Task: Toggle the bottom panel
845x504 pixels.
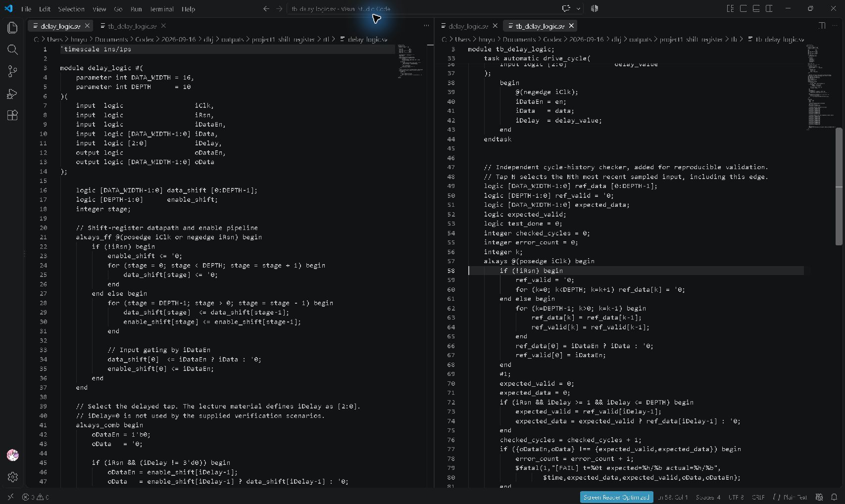Action: point(756,8)
